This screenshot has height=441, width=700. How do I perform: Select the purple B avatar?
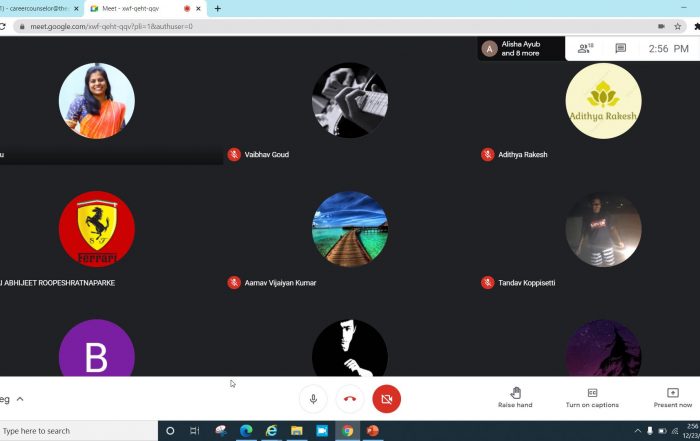tap(96, 348)
